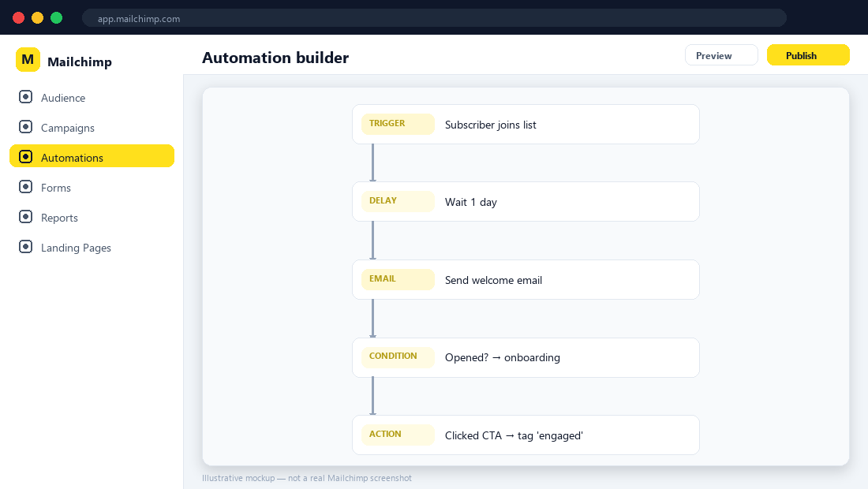Click the green maximize window button
868x489 pixels.
pyautogui.click(x=57, y=17)
